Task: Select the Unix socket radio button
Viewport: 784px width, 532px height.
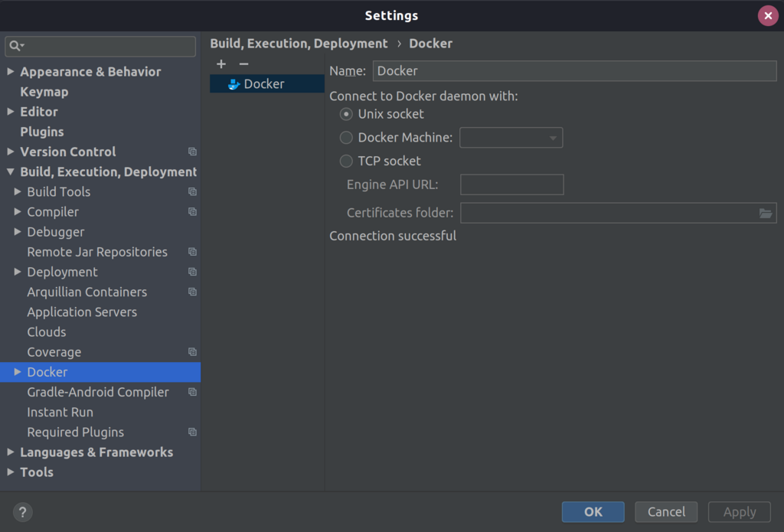Action: click(345, 113)
